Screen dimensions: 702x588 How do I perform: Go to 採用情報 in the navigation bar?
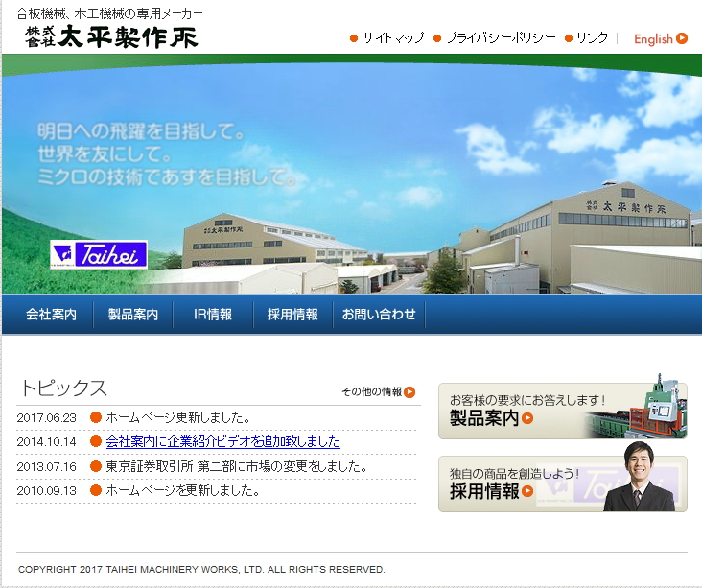point(292,315)
